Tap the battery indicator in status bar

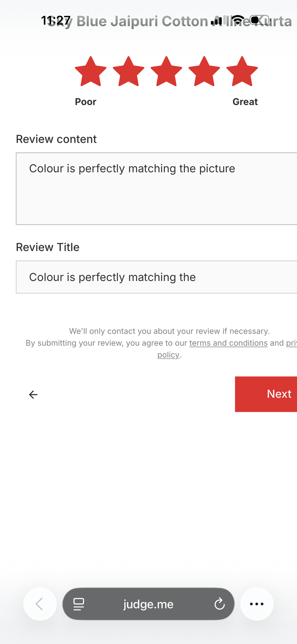259,20
